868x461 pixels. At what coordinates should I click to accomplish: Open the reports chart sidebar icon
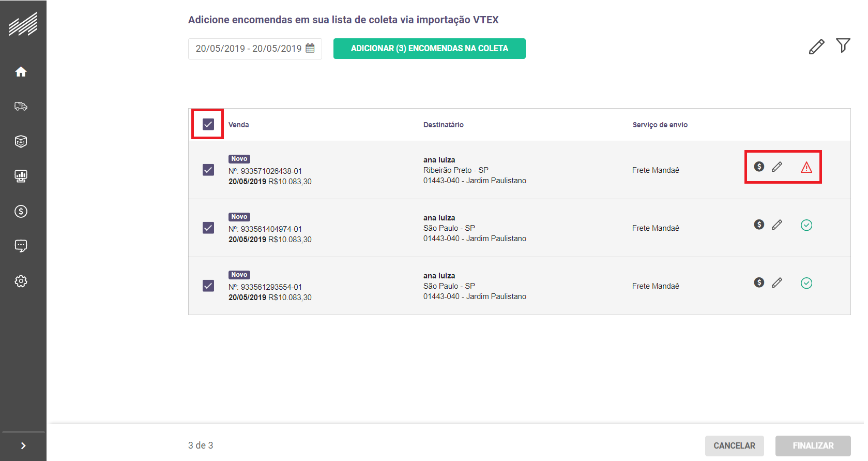coord(21,176)
